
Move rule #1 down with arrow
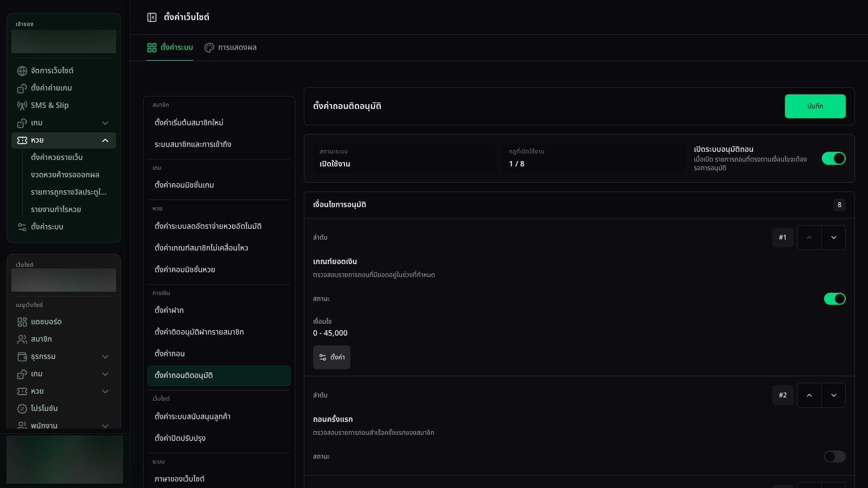(834, 237)
